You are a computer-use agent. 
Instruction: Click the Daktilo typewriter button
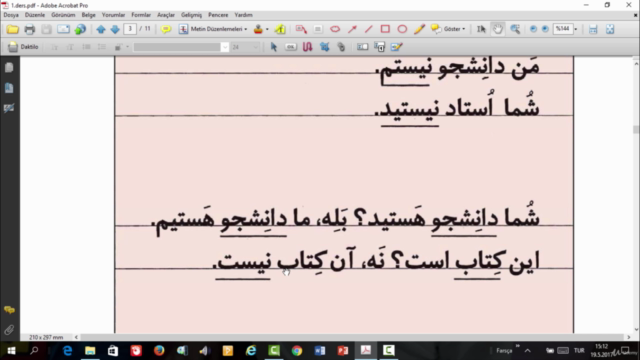click(23, 47)
